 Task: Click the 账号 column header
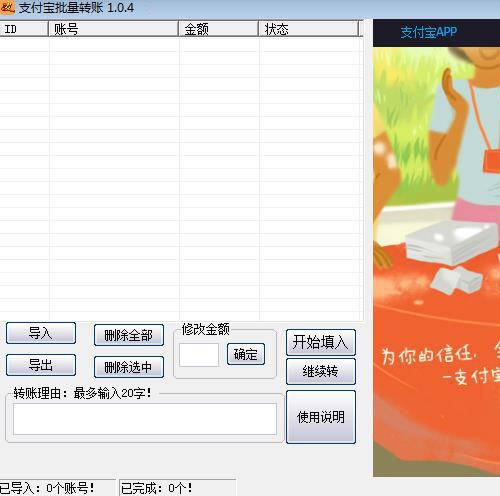pyautogui.click(x=113, y=29)
